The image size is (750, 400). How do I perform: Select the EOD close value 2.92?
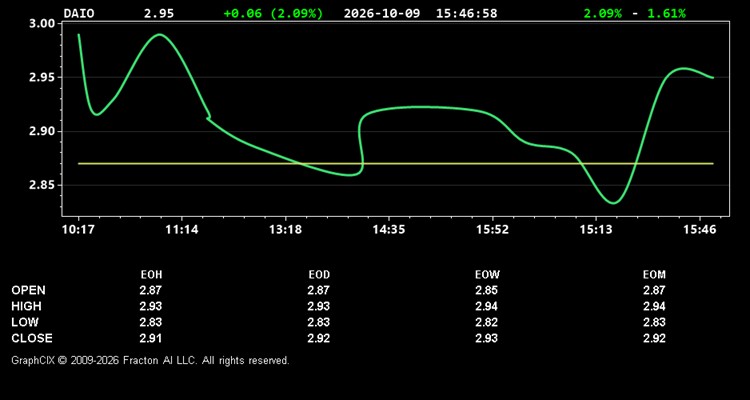point(319,338)
